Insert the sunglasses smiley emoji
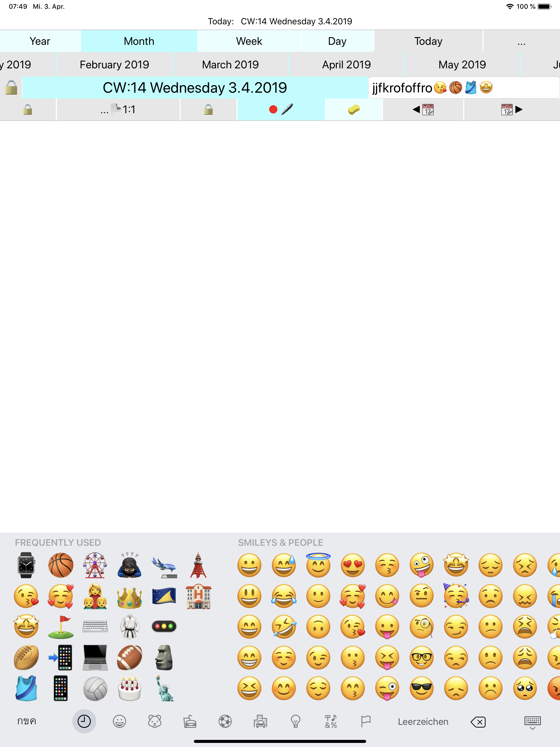 pos(422,688)
